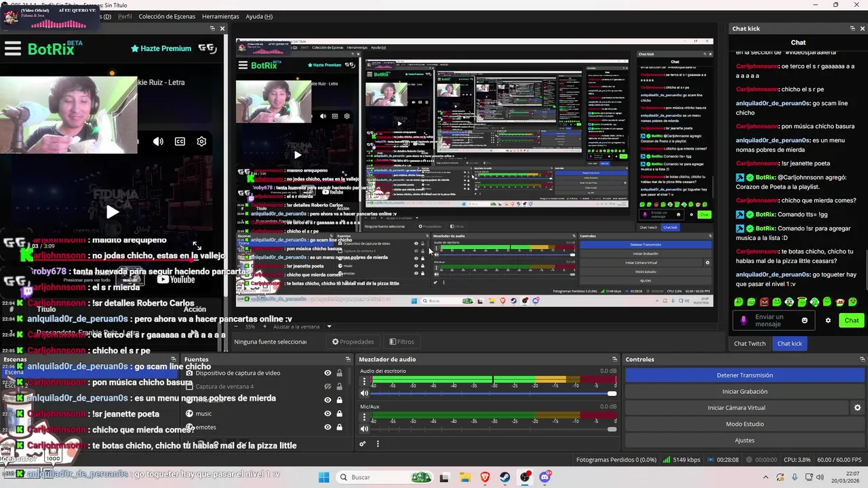Open virtual camera settings gear
Image resolution: width=868 pixels, height=488 pixels.
(x=857, y=407)
